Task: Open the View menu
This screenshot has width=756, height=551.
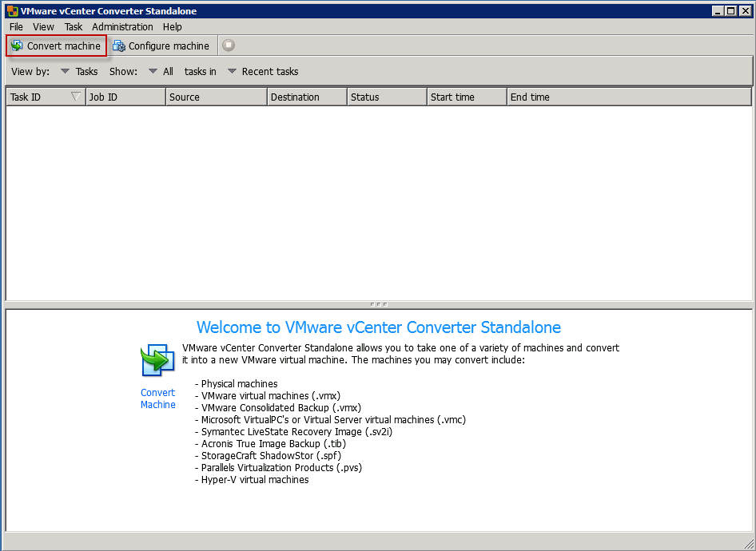Action: pyautogui.click(x=43, y=27)
